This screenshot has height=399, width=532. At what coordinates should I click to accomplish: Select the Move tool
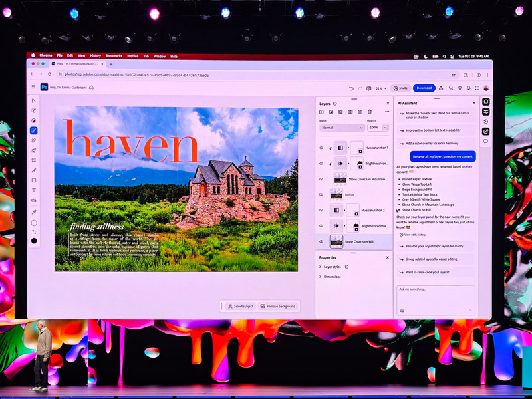click(x=33, y=101)
